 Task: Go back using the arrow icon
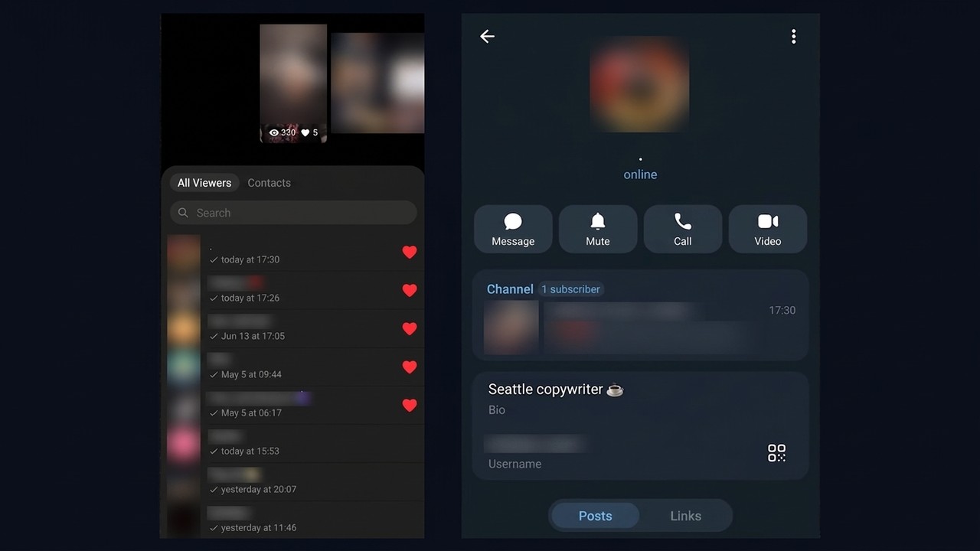coord(487,37)
